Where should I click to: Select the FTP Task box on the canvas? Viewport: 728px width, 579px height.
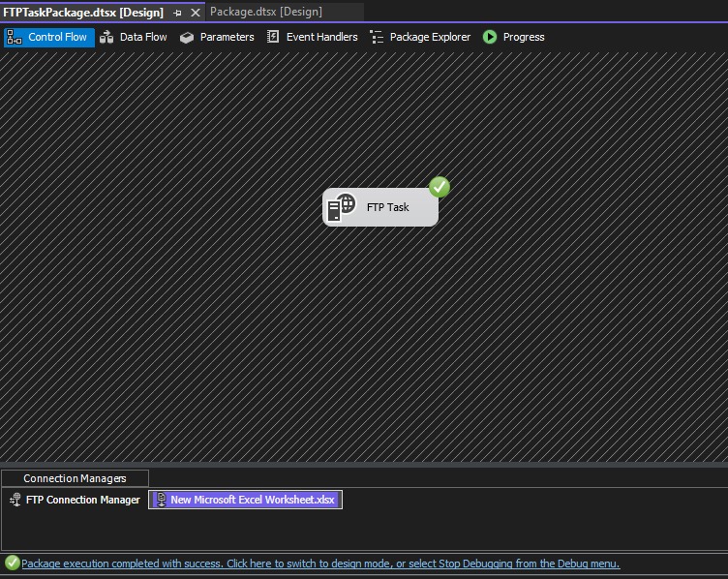pyautogui.click(x=380, y=207)
